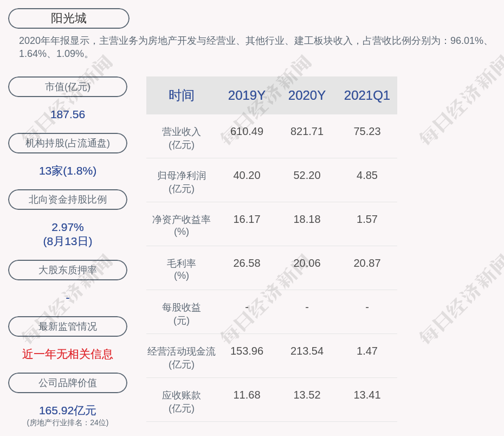Click the 应收账款 row label

click(182, 402)
